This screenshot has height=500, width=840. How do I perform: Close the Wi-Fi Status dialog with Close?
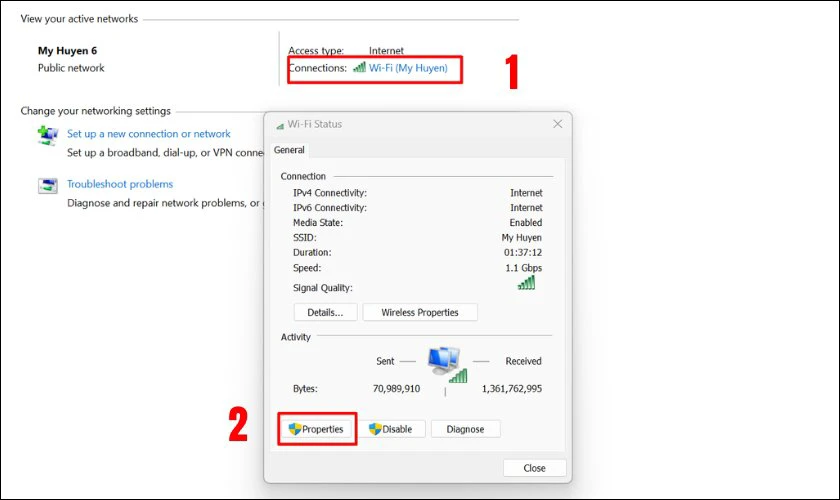[x=534, y=468]
